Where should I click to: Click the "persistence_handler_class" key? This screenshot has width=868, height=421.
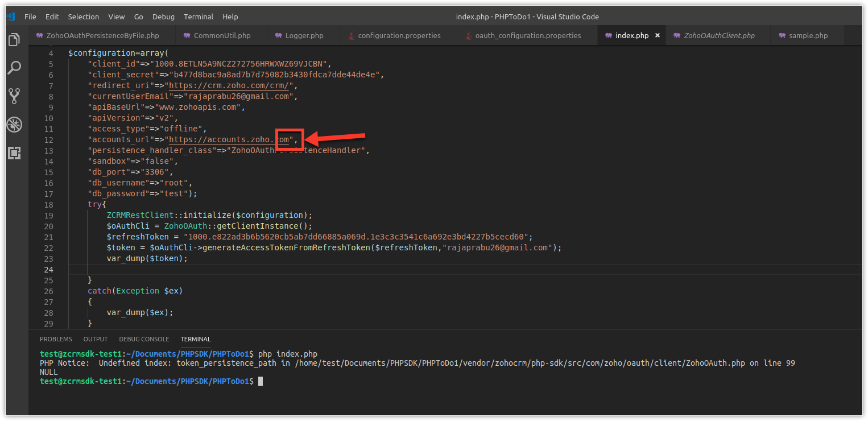[151, 150]
